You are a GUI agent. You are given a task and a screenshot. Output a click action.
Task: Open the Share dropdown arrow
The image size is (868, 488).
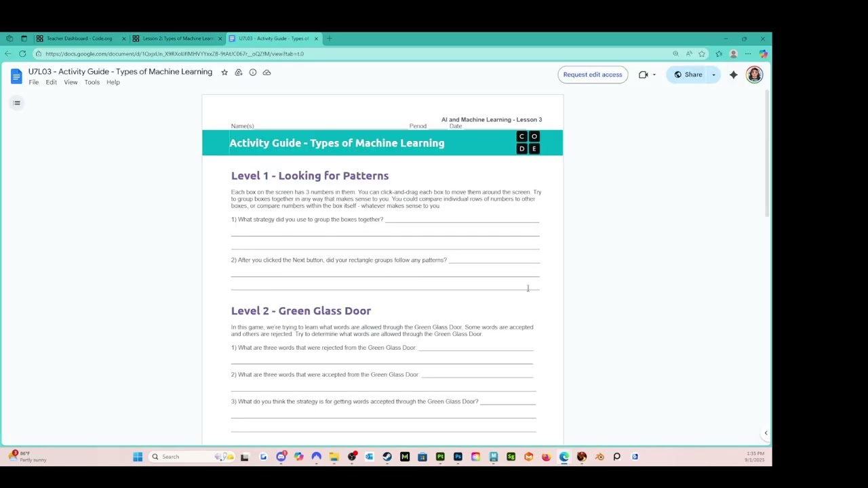tap(713, 75)
